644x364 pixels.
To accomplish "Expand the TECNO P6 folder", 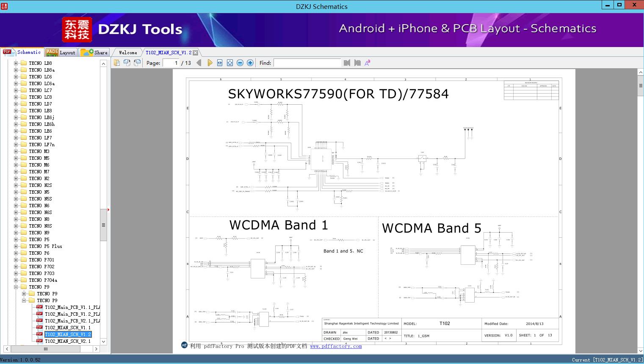I will tap(16, 253).
